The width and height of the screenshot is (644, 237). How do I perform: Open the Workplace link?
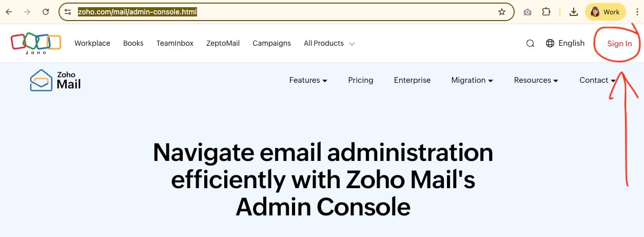pyautogui.click(x=92, y=44)
